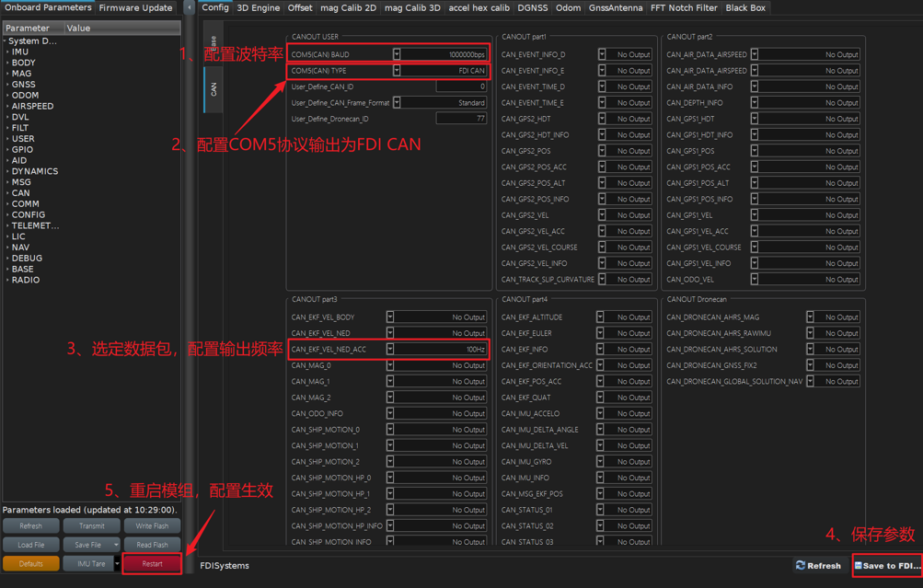Switch to the DGNSS tab
Viewport: 923px width, 588px height.
coord(532,7)
